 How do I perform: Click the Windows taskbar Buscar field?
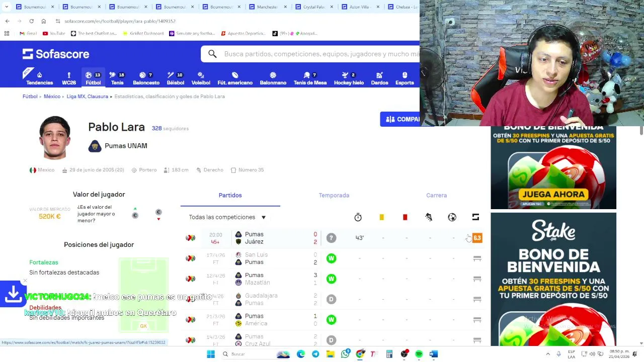245,354
